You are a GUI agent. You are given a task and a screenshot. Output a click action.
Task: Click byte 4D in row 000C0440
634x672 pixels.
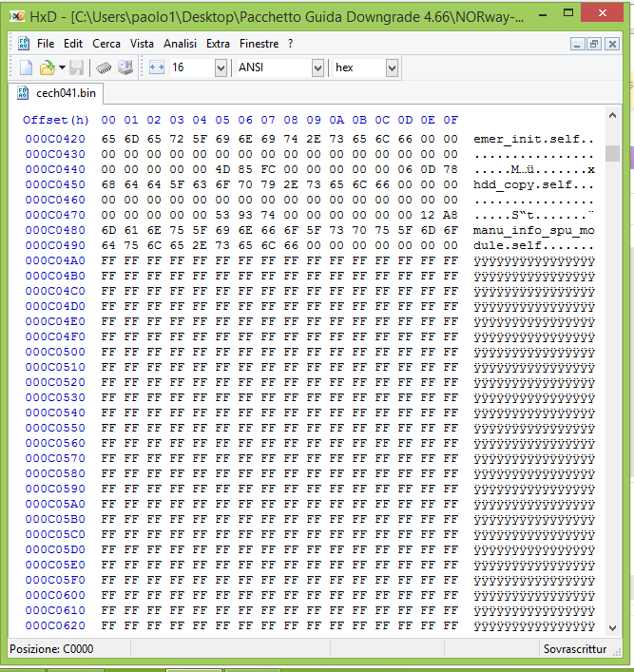click(222, 169)
